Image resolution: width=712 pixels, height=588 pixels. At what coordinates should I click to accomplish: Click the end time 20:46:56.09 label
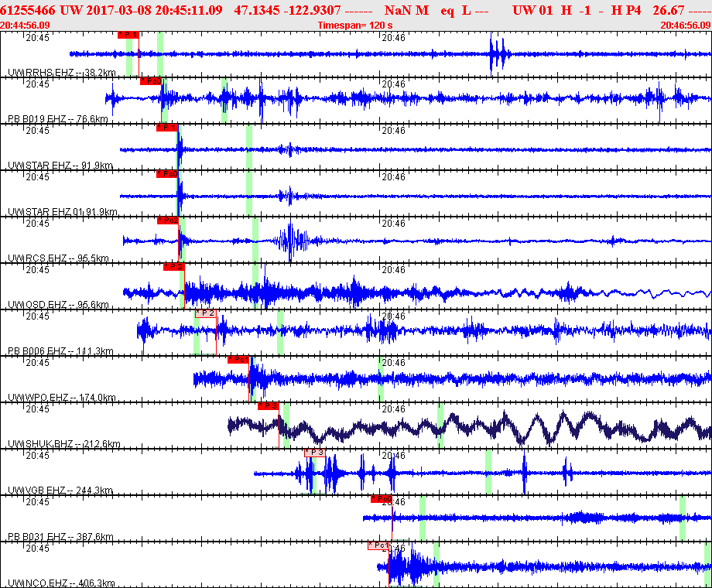(685, 26)
